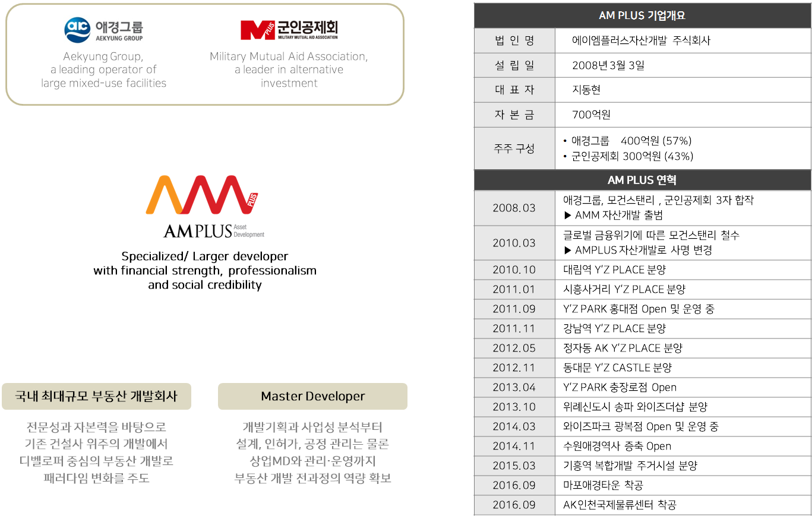Click 'Y'Z PARK 홍대점 Open 및 운영 중'

click(x=639, y=309)
